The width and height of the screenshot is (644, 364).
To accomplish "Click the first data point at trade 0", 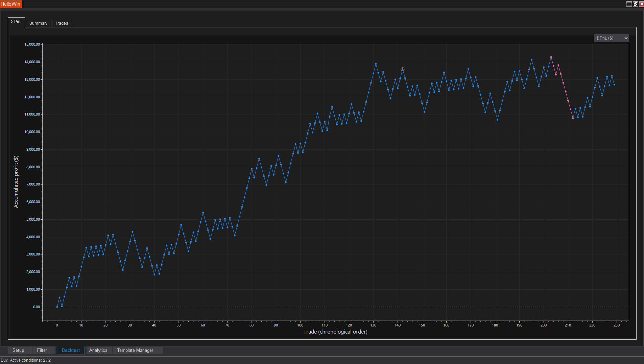I will point(57,307).
